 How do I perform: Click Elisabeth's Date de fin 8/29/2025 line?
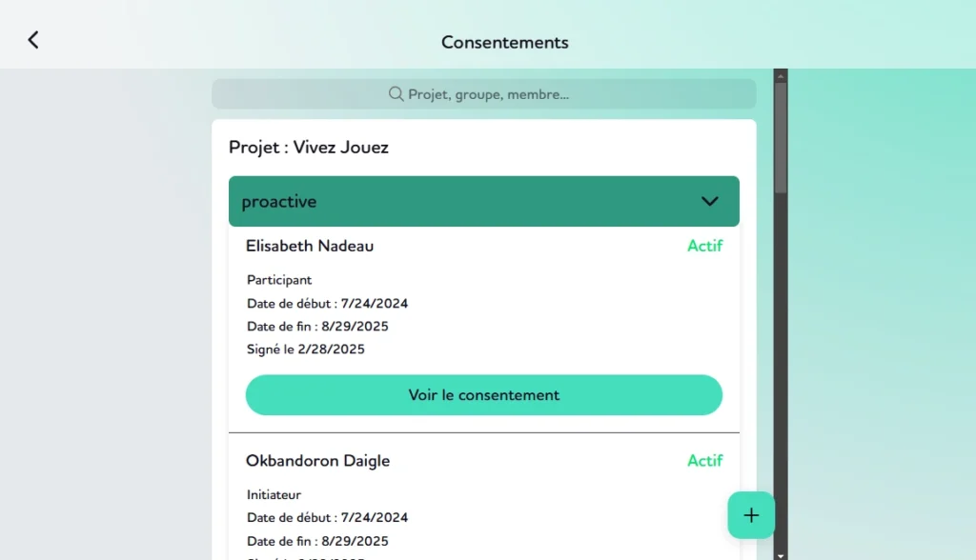click(x=317, y=327)
